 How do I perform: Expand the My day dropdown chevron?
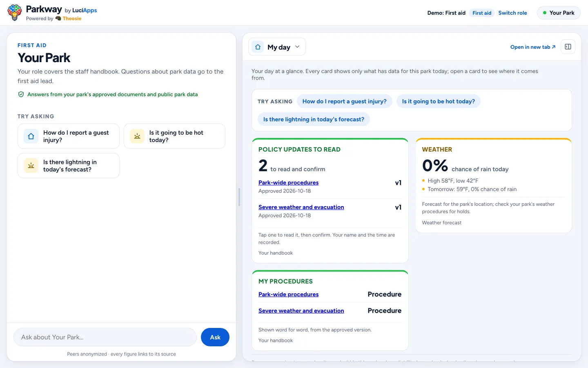coord(297,47)
